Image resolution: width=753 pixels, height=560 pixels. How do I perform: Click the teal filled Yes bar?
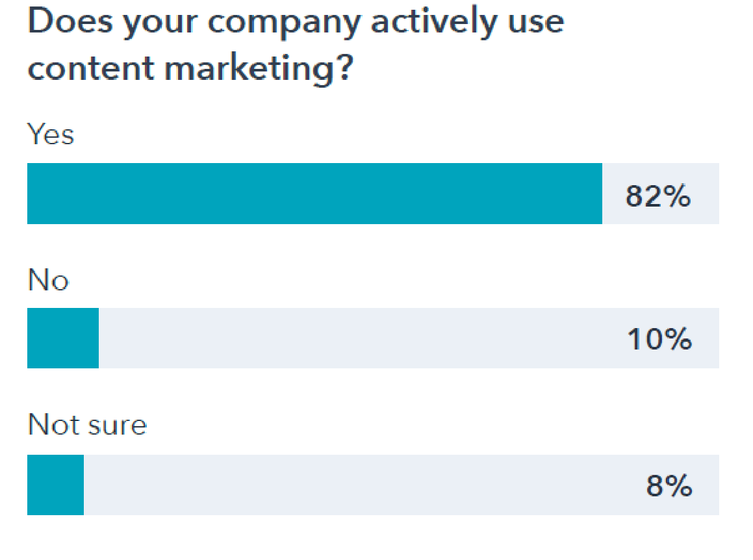(314, 194)
